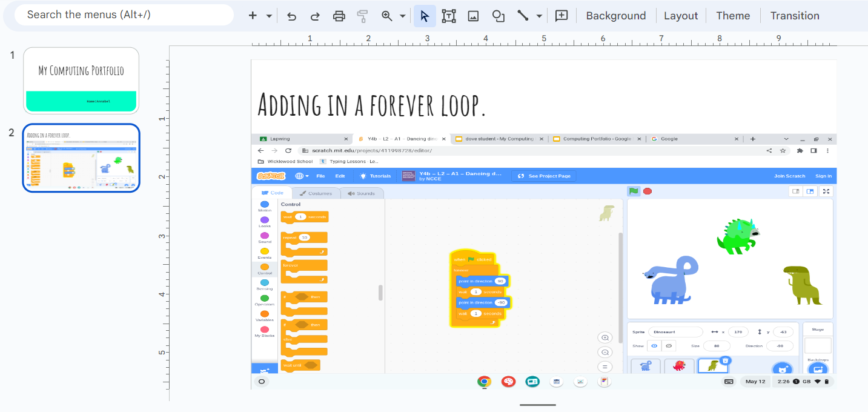Click the New slide plus icon
Viewport: 868px width, 412px height.
coord(253,16)
